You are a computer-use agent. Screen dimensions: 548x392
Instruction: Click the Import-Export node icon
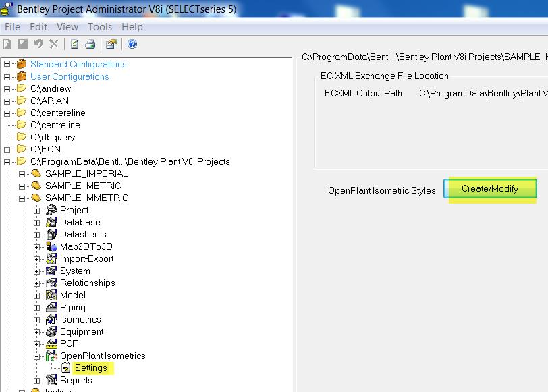click(51, 258)
